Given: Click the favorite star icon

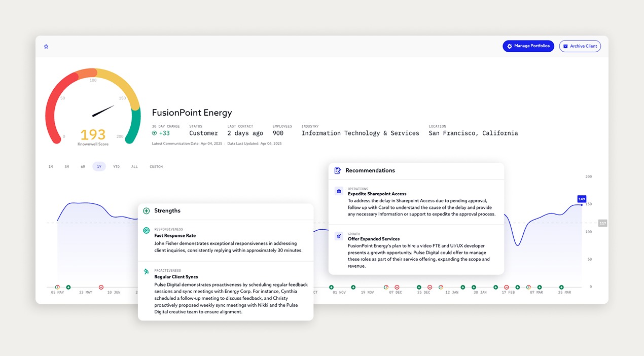Looking at the screenshot, I should (46, 47).
